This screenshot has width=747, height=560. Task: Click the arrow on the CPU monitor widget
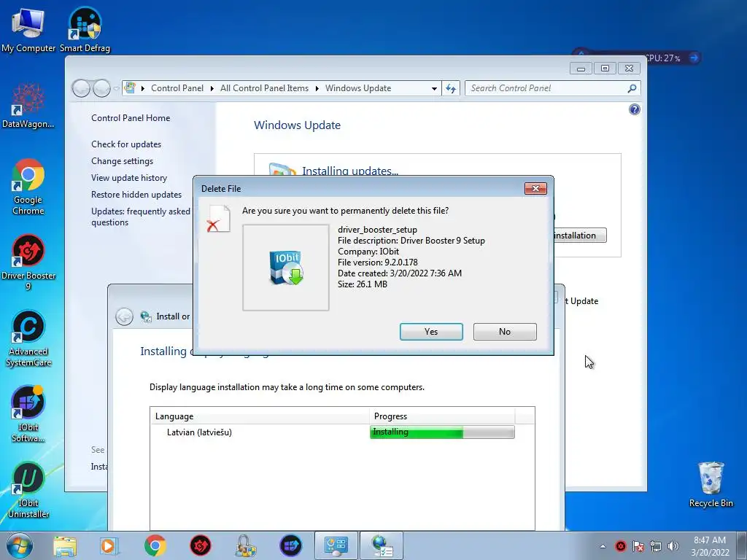click(694, 58)
